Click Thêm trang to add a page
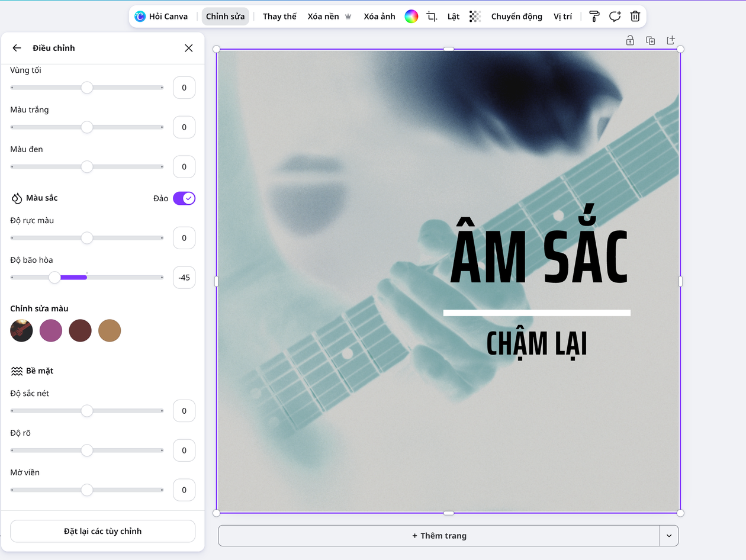The height and width of the screenshot is (560, 746). pos(439,536)
